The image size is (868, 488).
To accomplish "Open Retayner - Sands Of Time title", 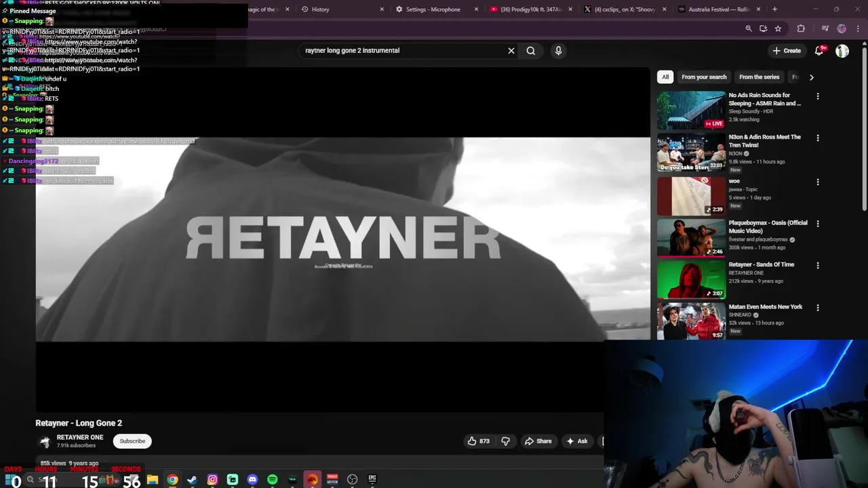I will coord(761,264).
